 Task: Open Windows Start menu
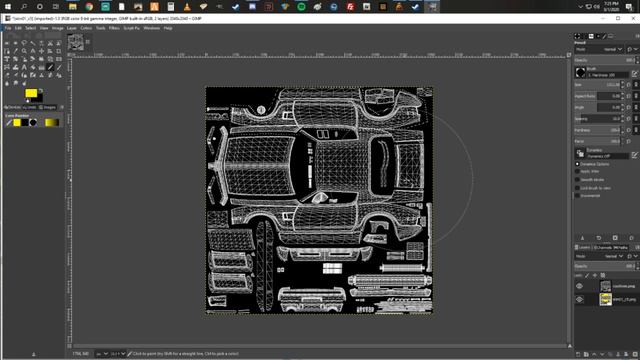(x=8, y=6)
